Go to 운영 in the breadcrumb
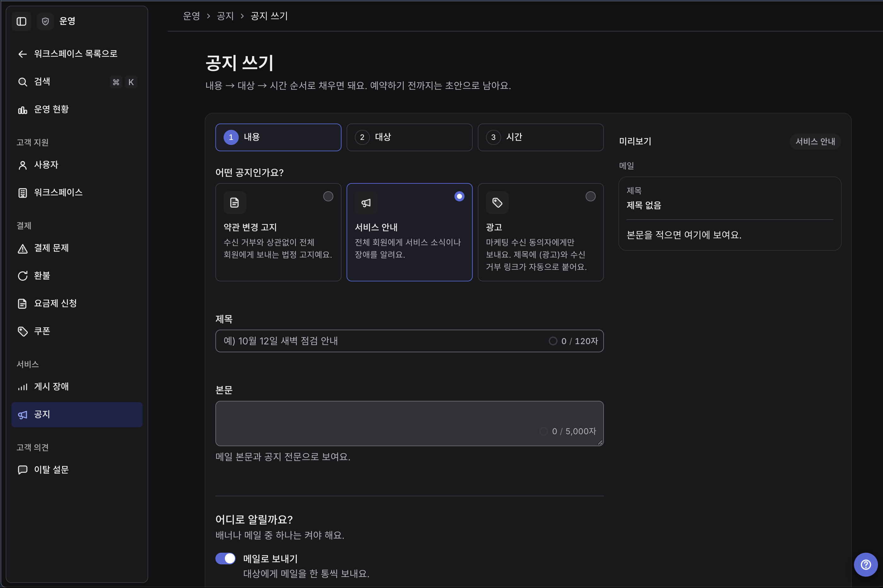This screenshot has width=883, height=588. 191,16
